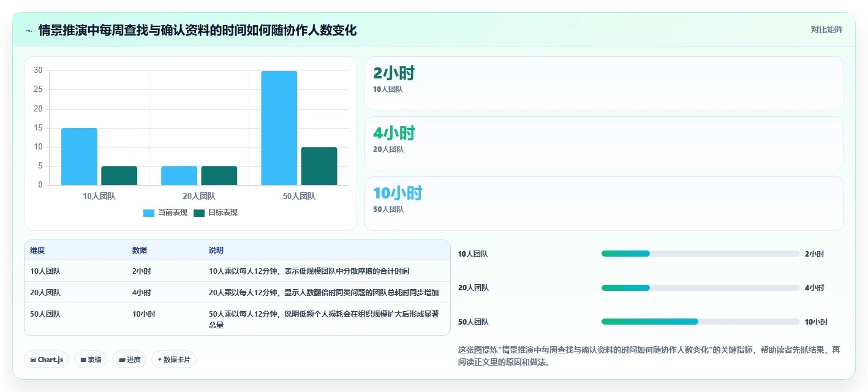Click the description starting 50人乘以每人12分钟
Image resolution: width=868 pixels, height=392 pixels.
(x=325, y=319)
